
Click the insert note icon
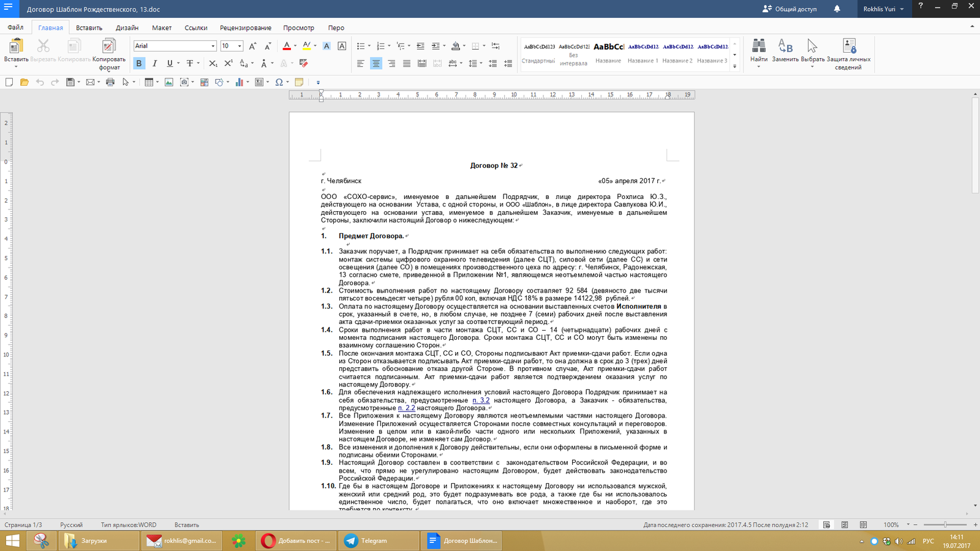(299, 82)
